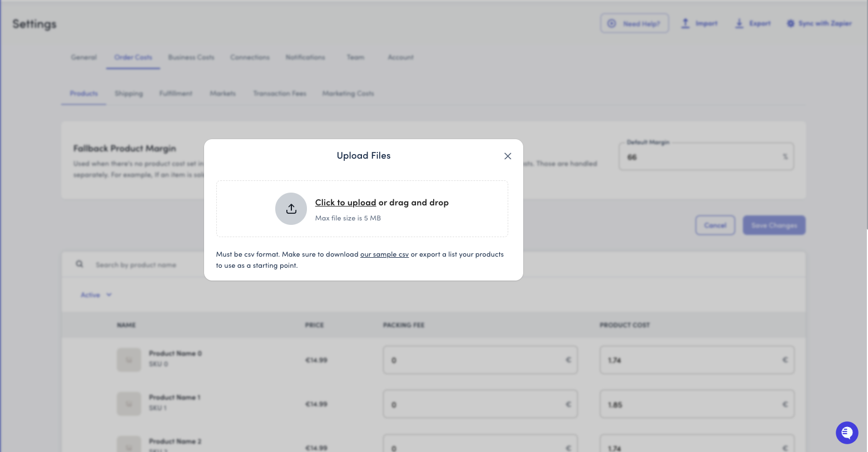This screenshot has height=452, width=868.
Task: Open the Shipping sub-tab
Action: (x=128, y=94)
